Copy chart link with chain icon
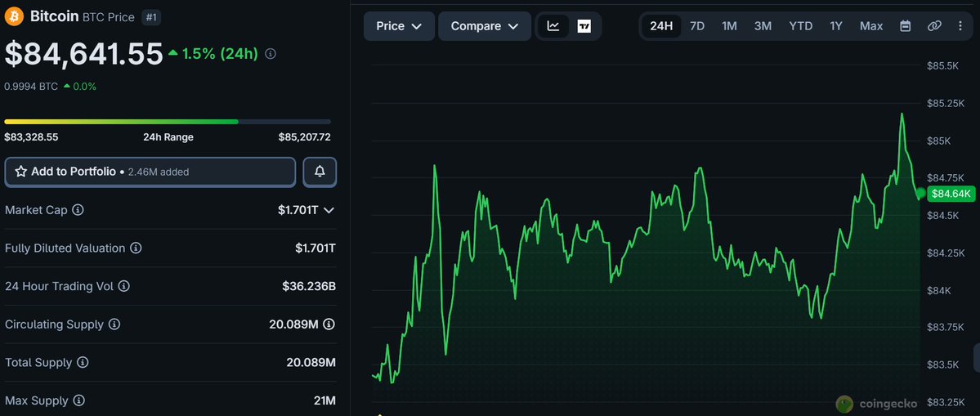Image resolution: width=980 pixels, height=416 pixels. (934, 26)
